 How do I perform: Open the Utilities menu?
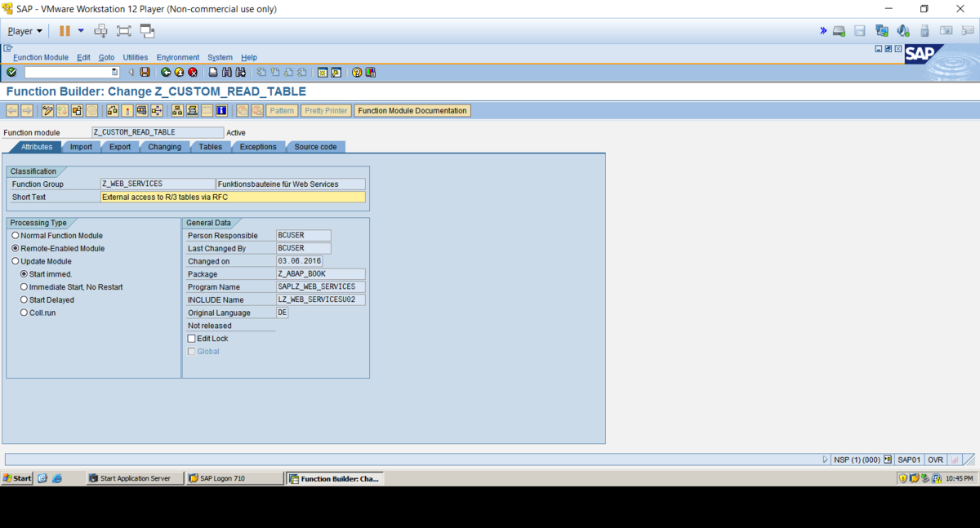136,58
